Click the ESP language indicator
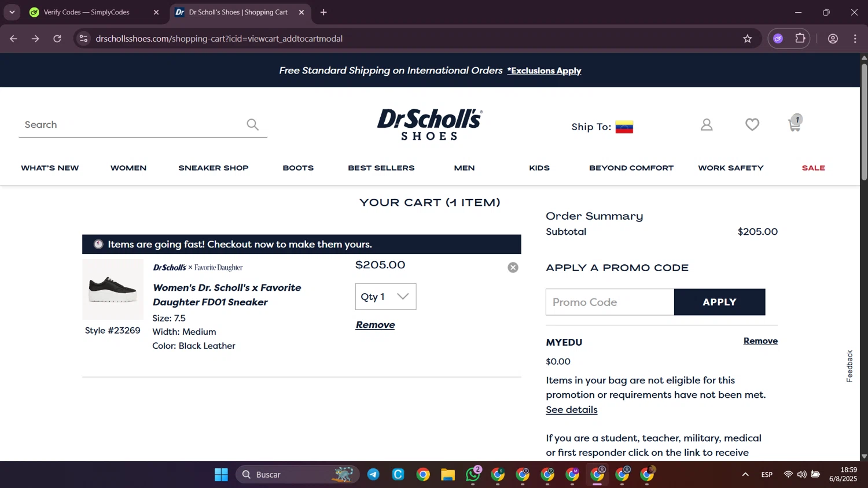 767,475
